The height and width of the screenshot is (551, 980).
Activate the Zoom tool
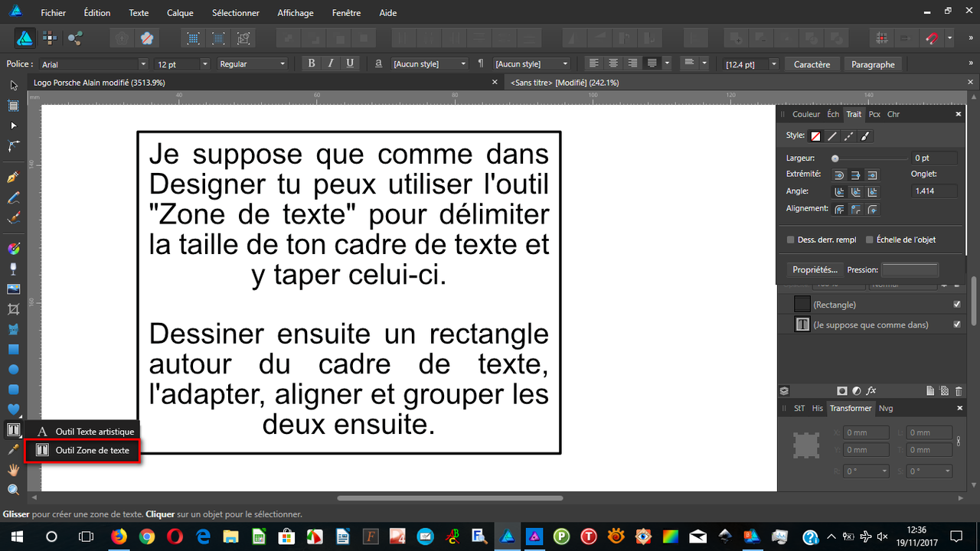14,489
